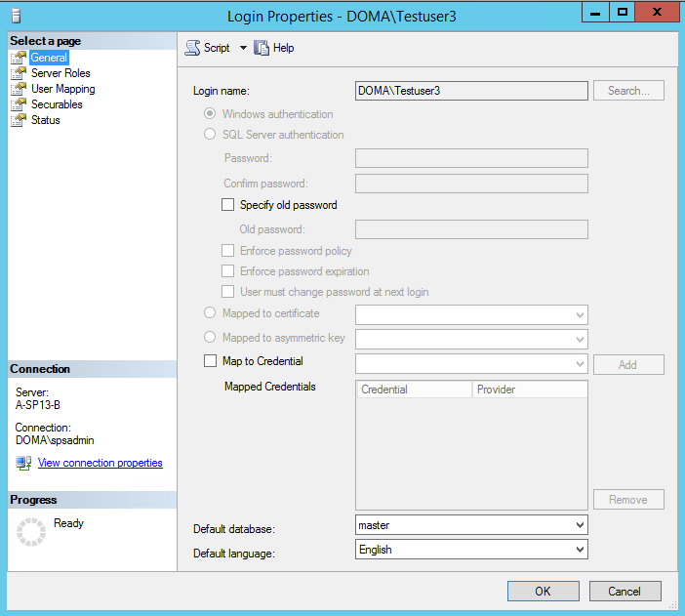The height and width of the screenshot is (616, 685).
Task: Open the Server Roles page
Action: pos(60,73)
